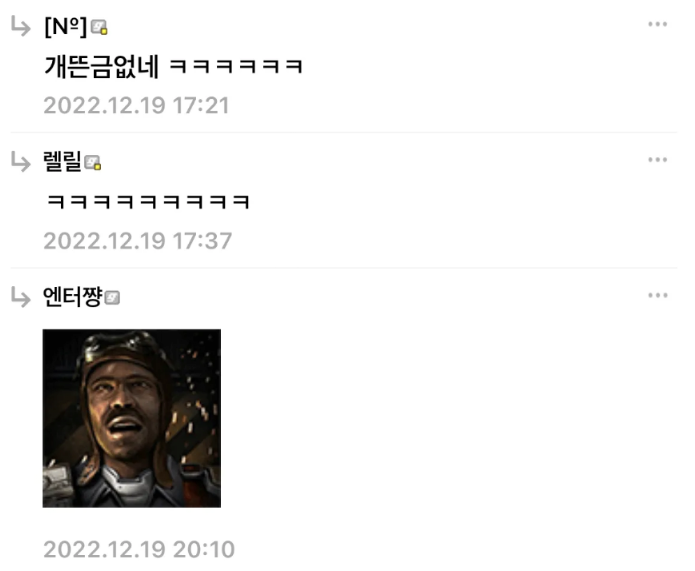Click the divider line below the 렐릴 comment
The image size is (695, 571).
pyautogui.click(x=344, y=268)
